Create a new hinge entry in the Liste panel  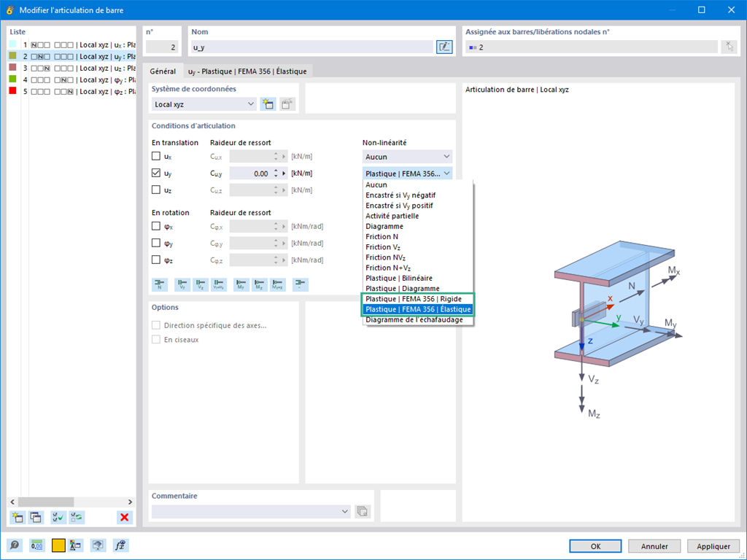(16, 517)
